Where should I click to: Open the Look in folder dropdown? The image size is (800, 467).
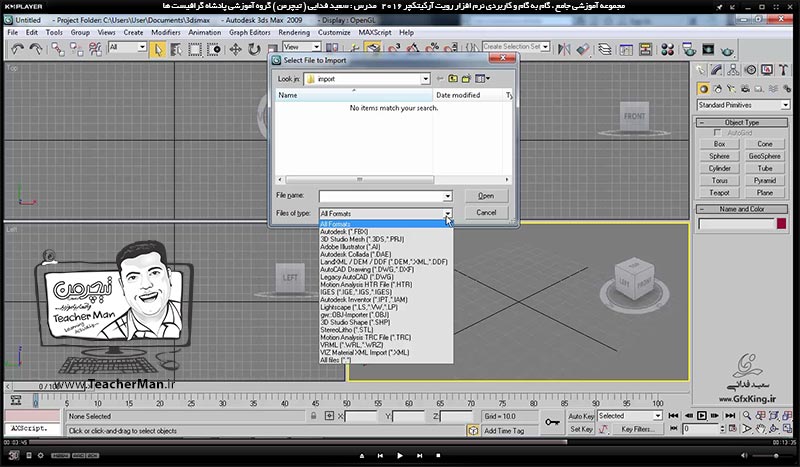pos(425,79)
